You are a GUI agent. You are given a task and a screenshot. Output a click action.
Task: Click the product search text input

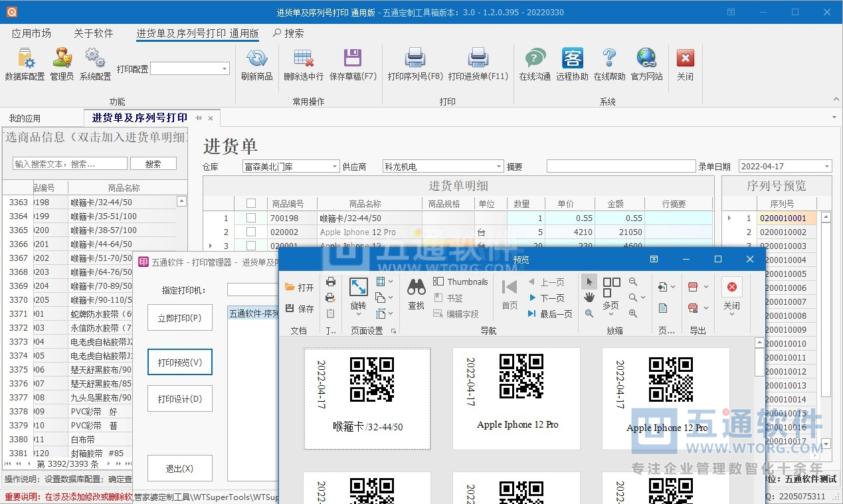click(70, 163)
